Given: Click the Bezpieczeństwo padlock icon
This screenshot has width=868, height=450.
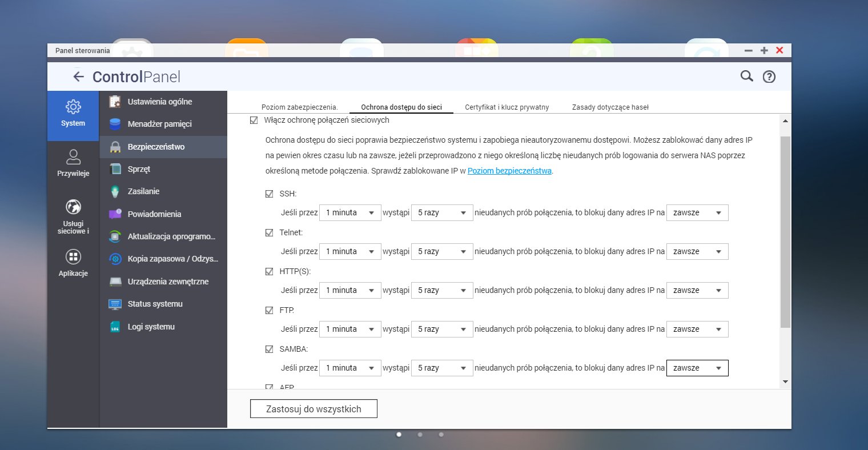Looking at the screenshot, I should [x=115, y=147].
